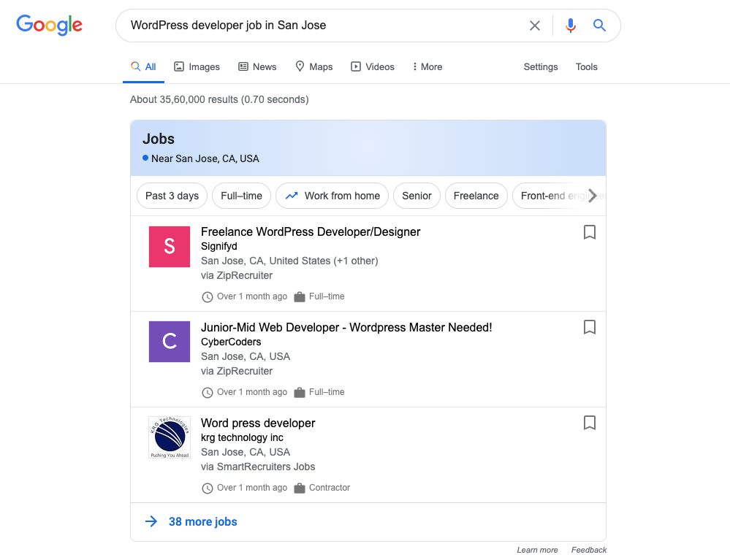Open the Word press developer job listing
This screenshot has height=560, width=730.
coord(258,423)
